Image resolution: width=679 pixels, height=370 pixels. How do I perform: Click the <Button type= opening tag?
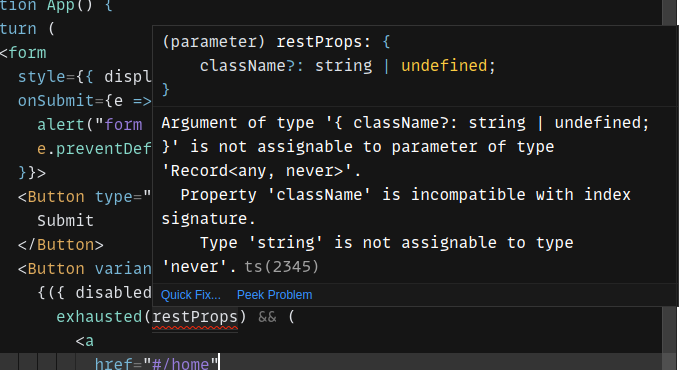(85, 197)
